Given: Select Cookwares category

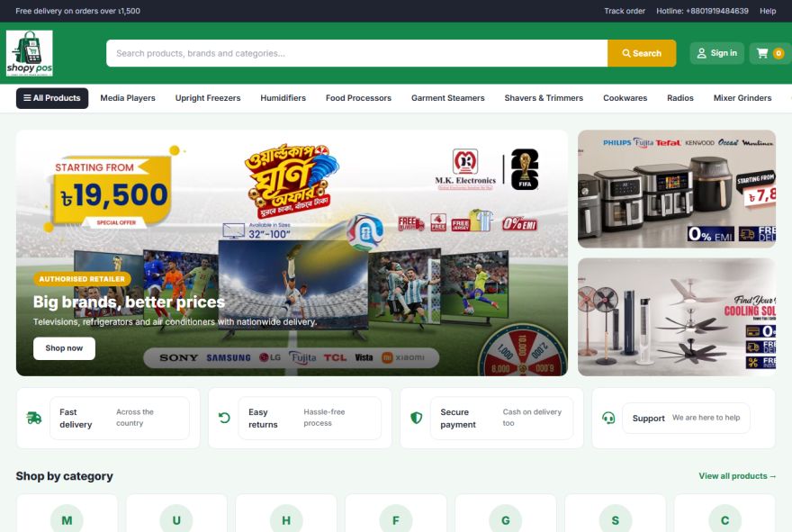Looking at the screenshot, I should pos(625,98).
